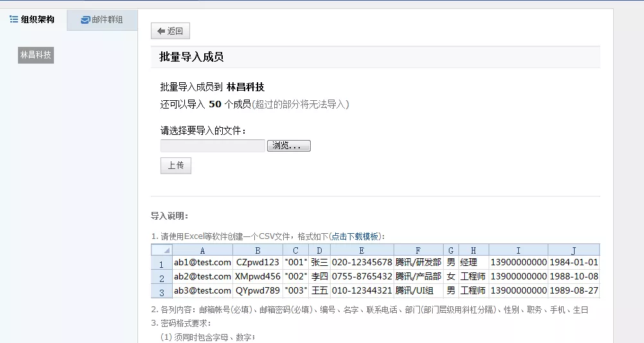Click column E header in the sample table
Screen dimensions: 644x343
point(361,251)
